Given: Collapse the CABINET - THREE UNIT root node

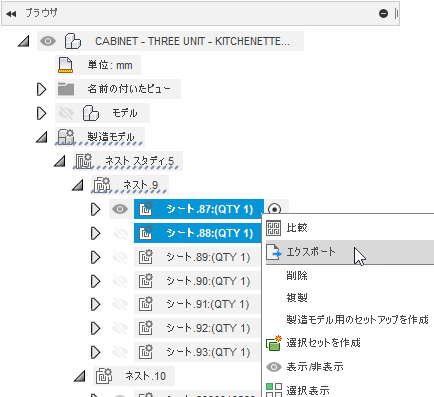Looking at the screenshot, I should click(23, 41).
